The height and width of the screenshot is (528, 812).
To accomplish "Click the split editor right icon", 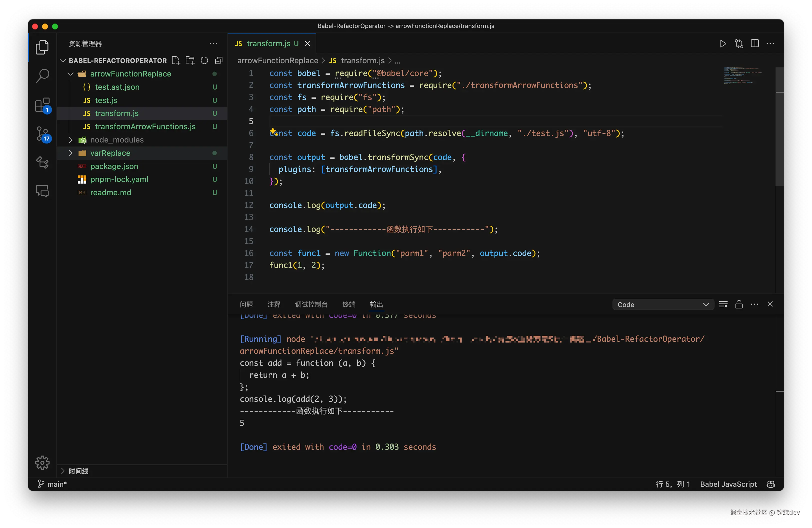I will point(755,44).
